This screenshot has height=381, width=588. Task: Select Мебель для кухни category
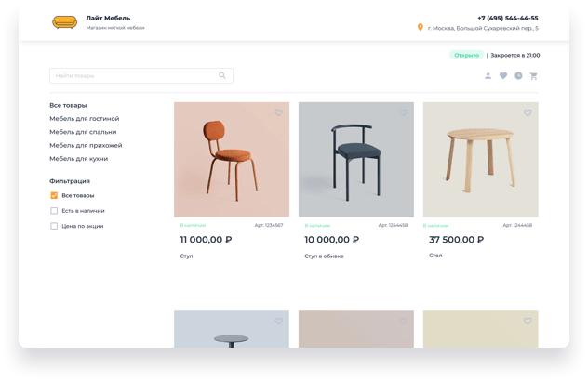tap(79, 159)
